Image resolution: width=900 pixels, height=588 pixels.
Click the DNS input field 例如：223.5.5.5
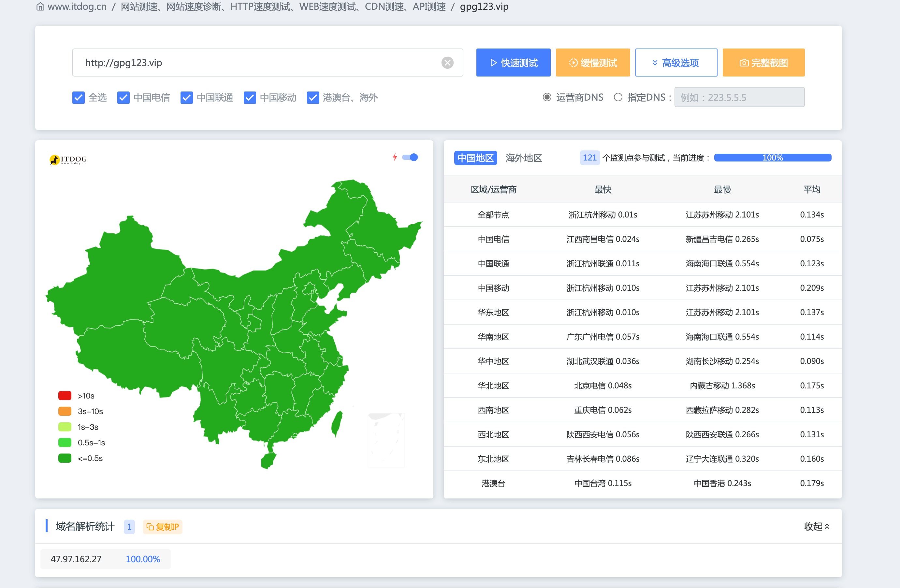pos(739,97)
